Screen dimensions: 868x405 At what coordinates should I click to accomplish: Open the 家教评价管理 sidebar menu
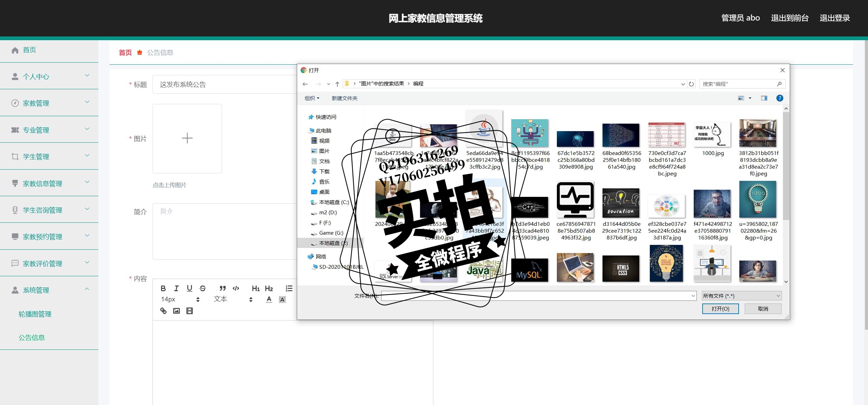coord(49,263)
